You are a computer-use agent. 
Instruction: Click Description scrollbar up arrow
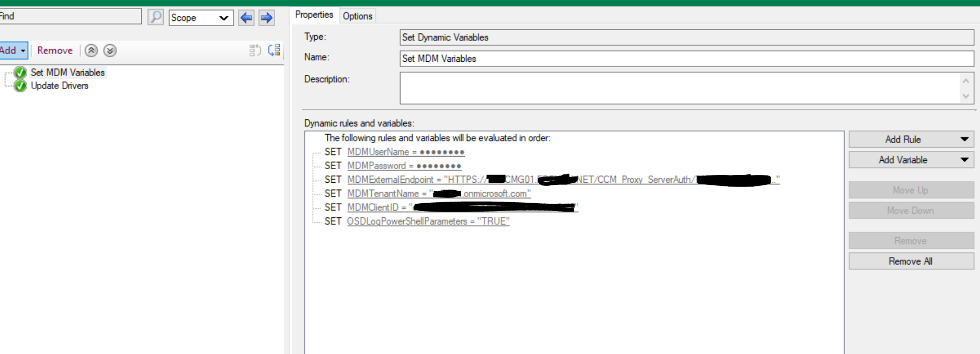pyautogui.click(x=966, y=80)
